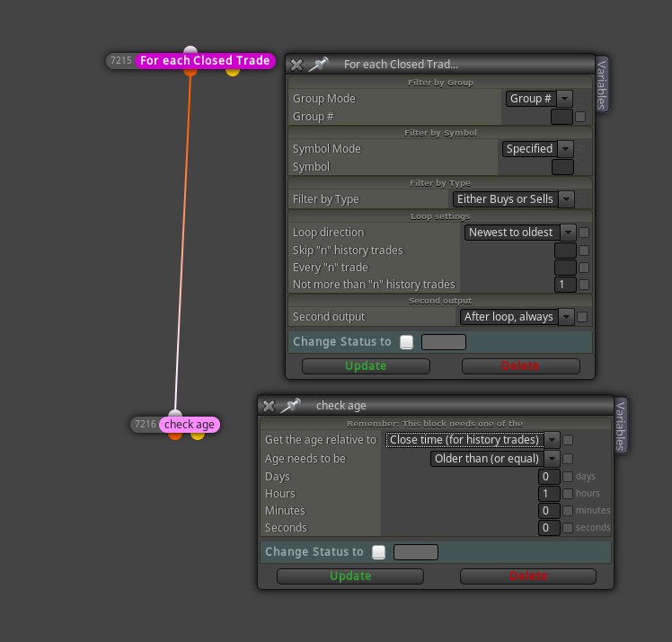This screenshot has width=672, height=642.
Task: Close the check age panel
Action: point(269,406)
